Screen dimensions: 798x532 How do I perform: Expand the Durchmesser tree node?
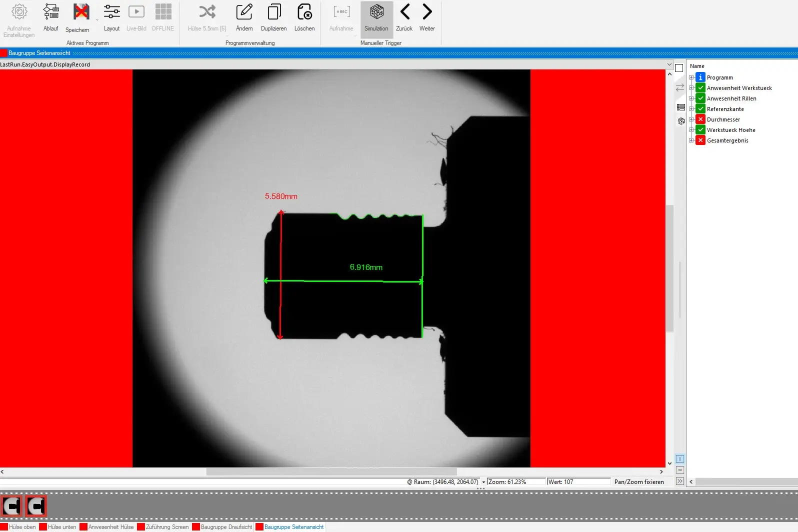(x=691, y=119)
